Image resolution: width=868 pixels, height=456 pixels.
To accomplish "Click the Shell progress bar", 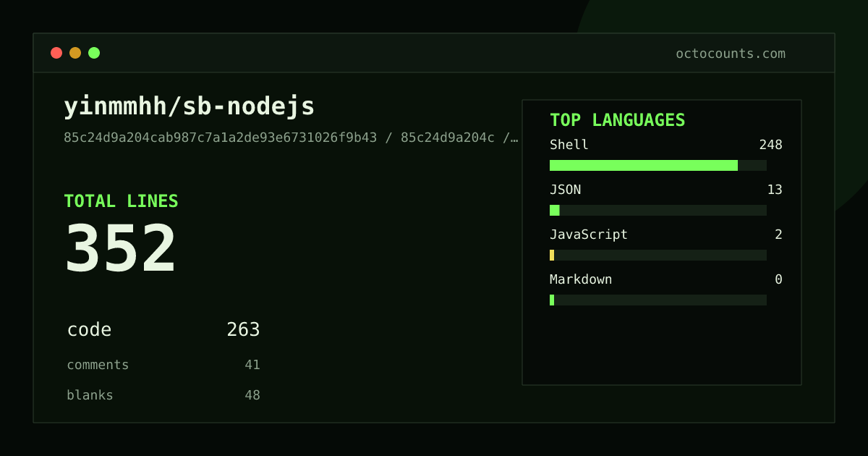I will (x=658, y=165).
